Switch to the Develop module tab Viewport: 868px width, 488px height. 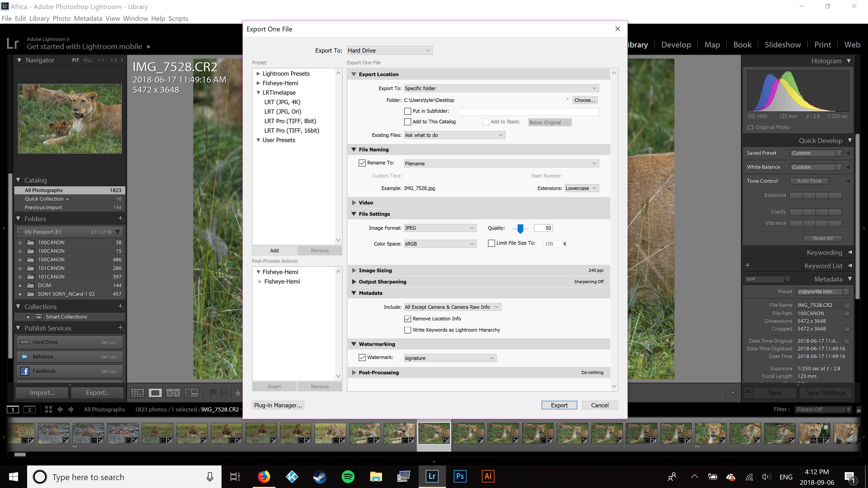pos(676,45)
